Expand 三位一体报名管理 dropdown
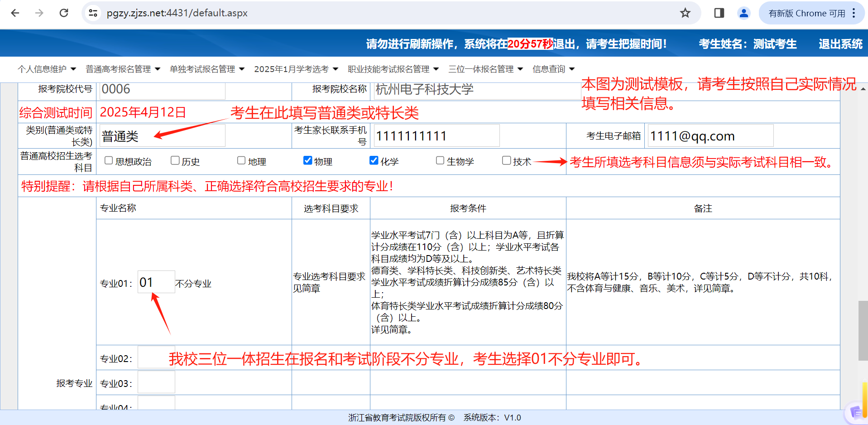Screen dimensions: 868x425 485,69
